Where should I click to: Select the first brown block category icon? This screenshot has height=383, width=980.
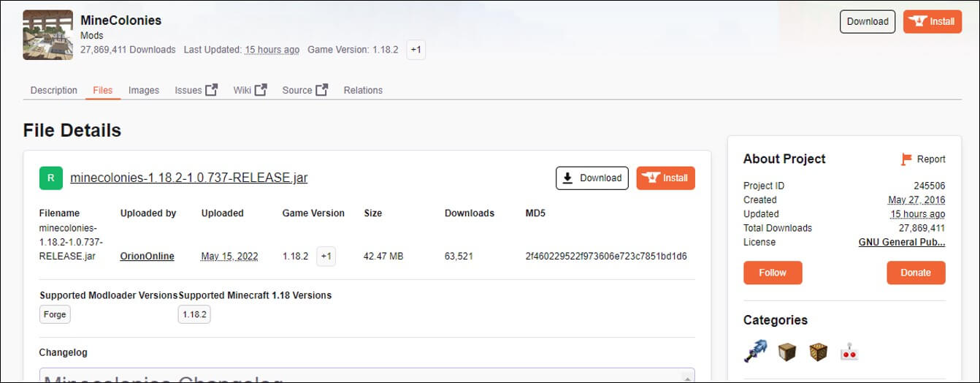pyautogui.click(x=786, y=352)
